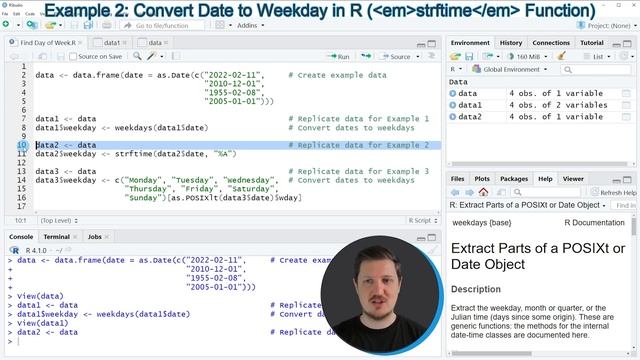Click the Compile Report notebook icon
This screenshot has height=360, width=640.
pyautogui.click(x=176, y=56)
